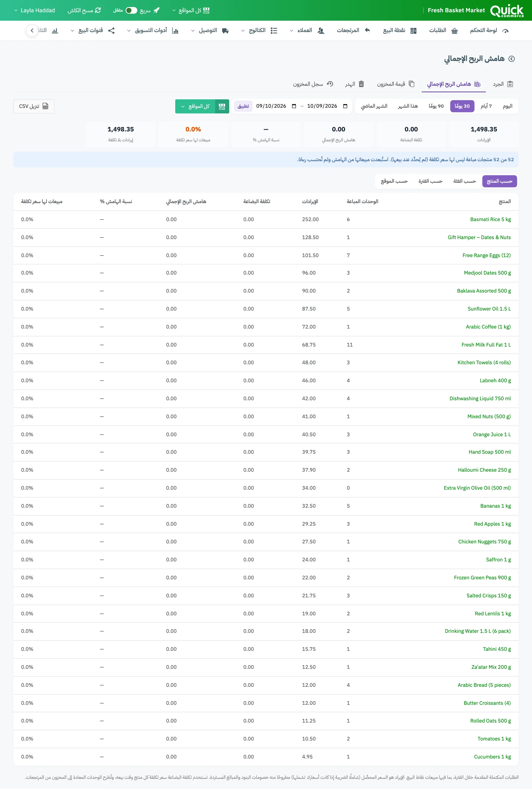Click the calendar icon of the end date field
The height and width of the screenshot is (789, 532).
[x=345, y=106]
